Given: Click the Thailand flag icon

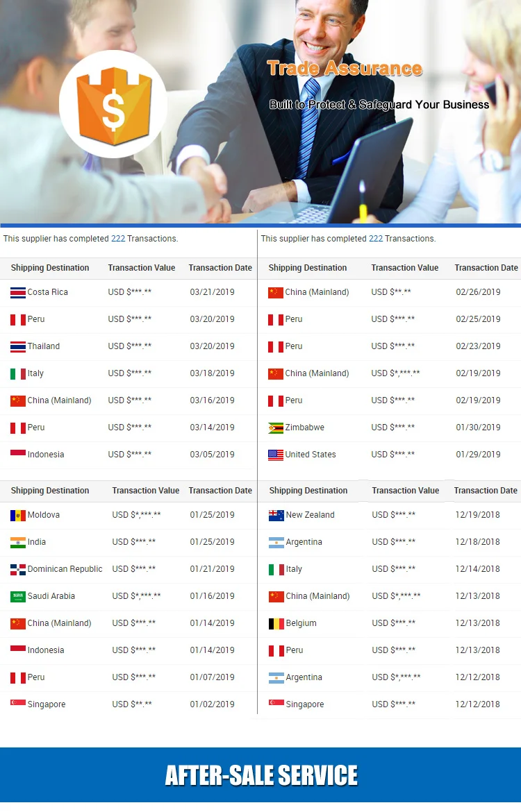Looking at the screenshot, I should (x=18, y=346).
